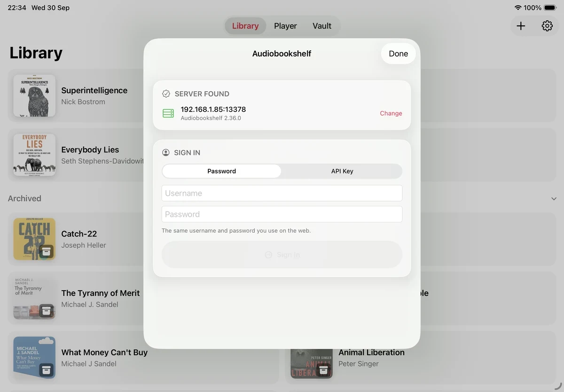Click What Money Can't Buy title
Image resolution: width=564 pixels, height=392 pixels.
104,352
